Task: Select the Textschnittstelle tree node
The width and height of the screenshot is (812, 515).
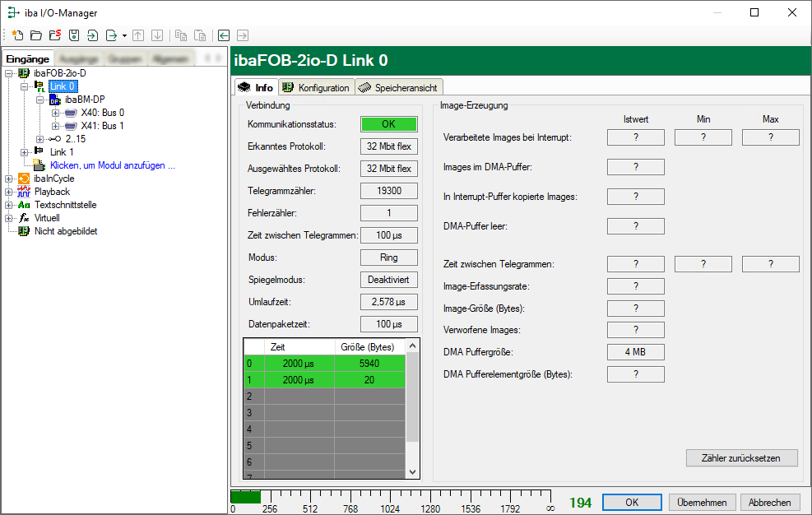Action: (67, 205)
